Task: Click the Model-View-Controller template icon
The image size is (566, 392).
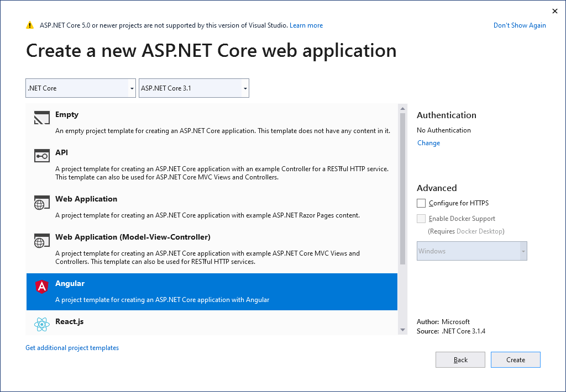Action: coord(41,241)
